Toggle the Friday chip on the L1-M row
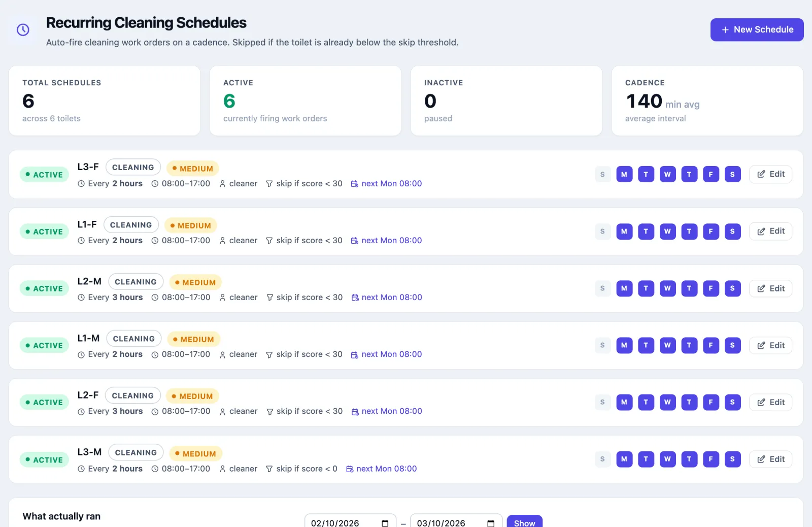 [x=710, y=345]
